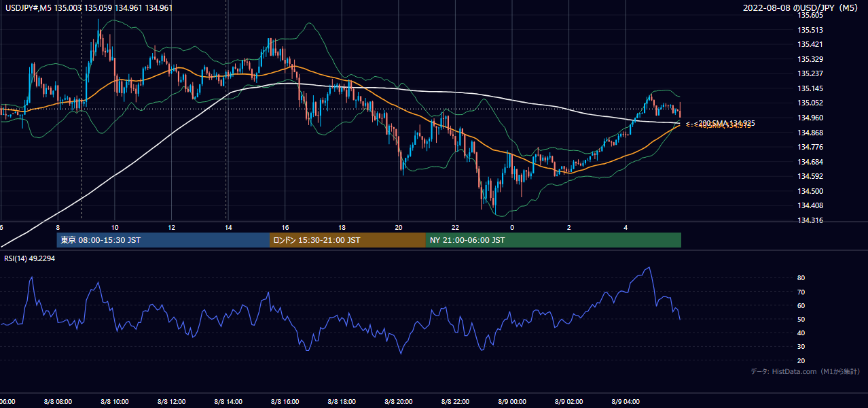Viewport: 868px width, 408px height.
Task: Click RSI scale value 40
Action: (x=801, y=333)
